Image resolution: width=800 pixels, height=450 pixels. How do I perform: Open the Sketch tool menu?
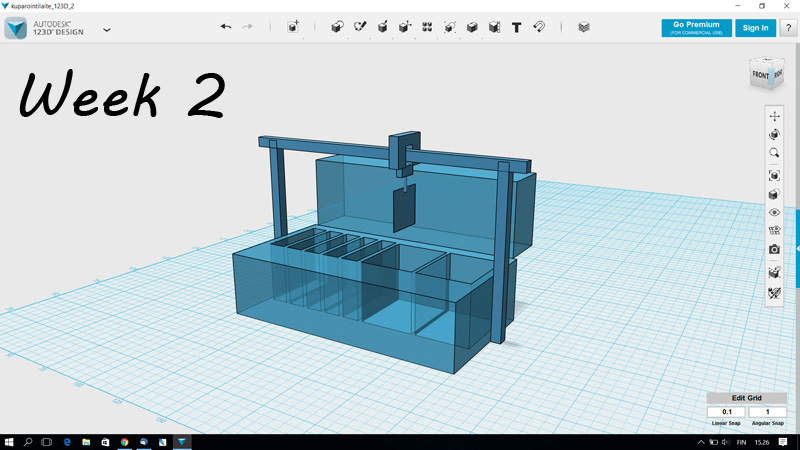point(360,27)
